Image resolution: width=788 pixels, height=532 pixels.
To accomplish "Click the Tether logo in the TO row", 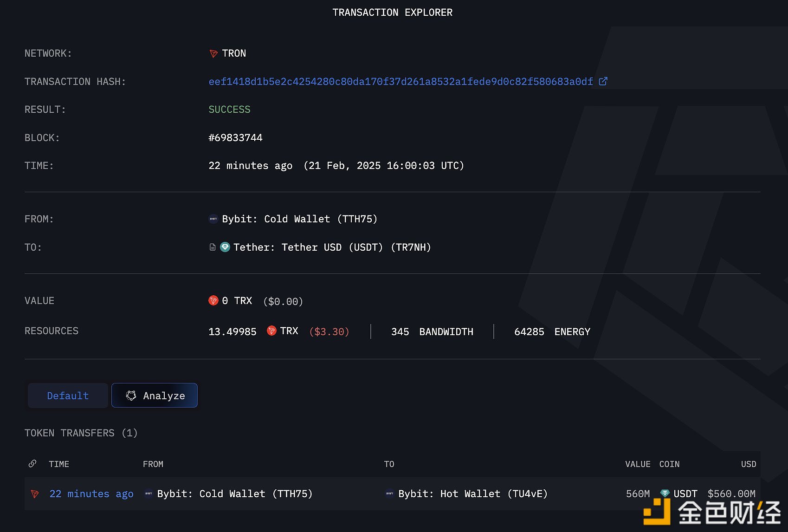I will point(225,247).
